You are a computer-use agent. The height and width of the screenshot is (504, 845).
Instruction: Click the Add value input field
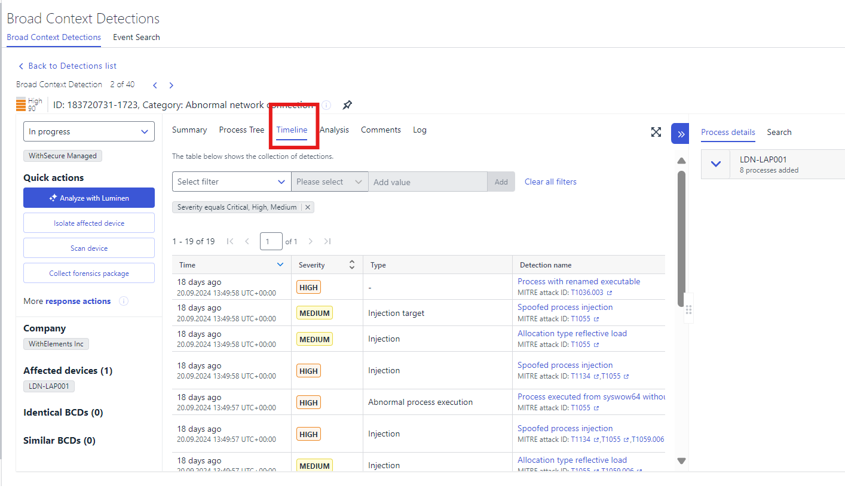(x=428, y=182)
